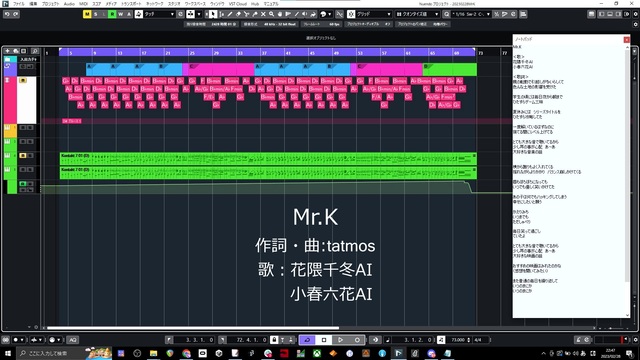Open the MIDI menu
Image resolution: width=640 pixels, height=360 pixels.
[83, 4]
